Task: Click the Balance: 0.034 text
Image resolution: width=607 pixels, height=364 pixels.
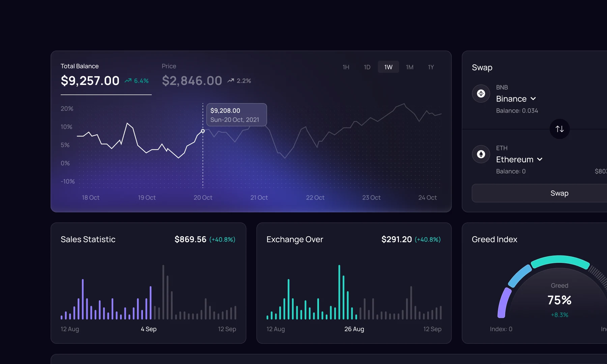Action: (517, 111)
